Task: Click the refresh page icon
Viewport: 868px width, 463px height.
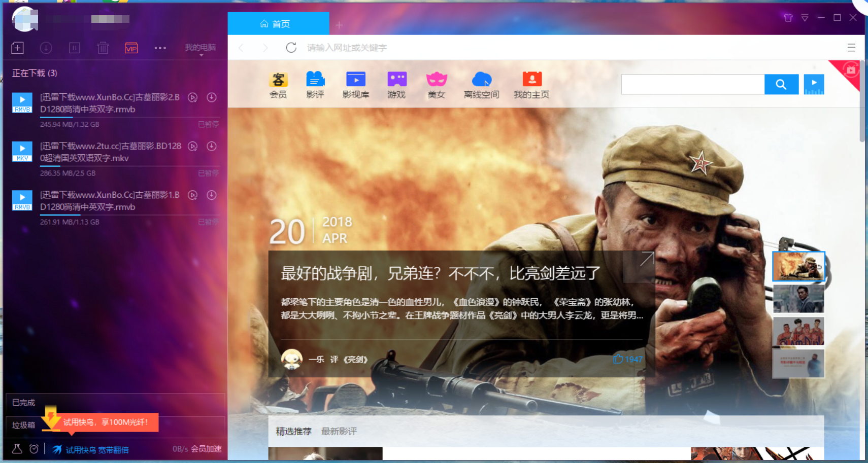Action: click(291, 48)
